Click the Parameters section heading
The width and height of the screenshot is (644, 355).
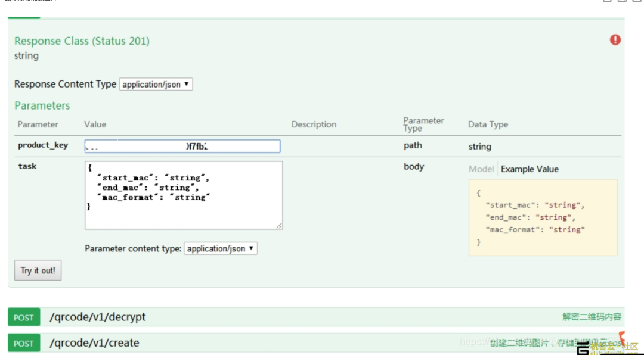click(42, 105)
